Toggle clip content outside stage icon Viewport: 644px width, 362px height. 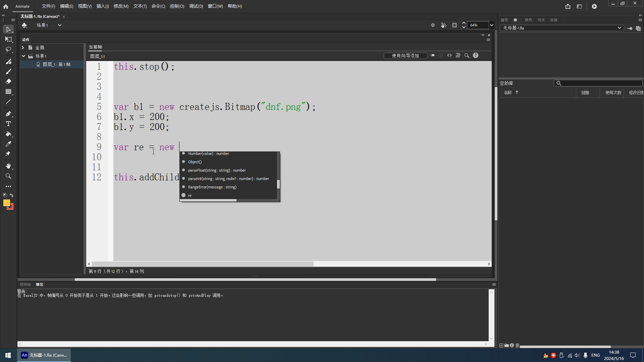[454, 25]
